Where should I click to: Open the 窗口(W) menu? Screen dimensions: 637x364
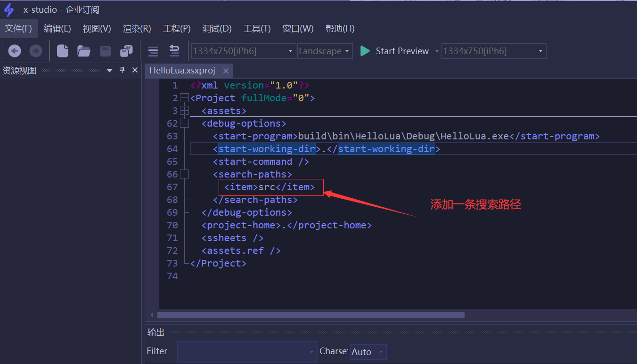(x=298, y=29)
